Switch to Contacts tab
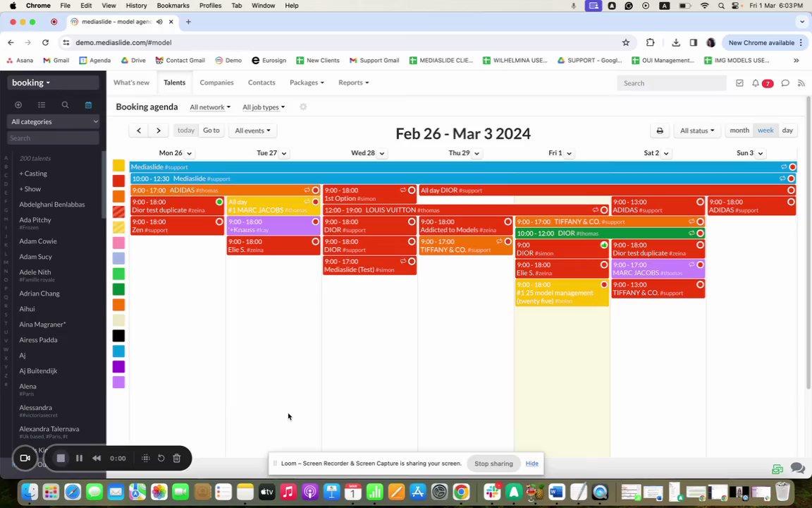The width and height of the screenshot is (812, 508). pos(262,83)
